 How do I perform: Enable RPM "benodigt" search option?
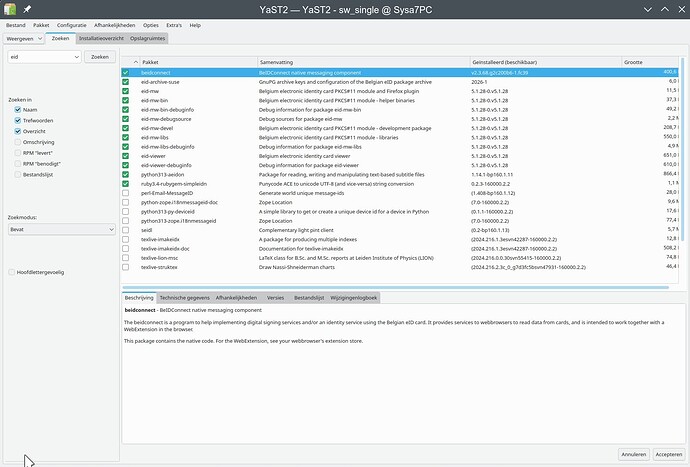point(18,164)
